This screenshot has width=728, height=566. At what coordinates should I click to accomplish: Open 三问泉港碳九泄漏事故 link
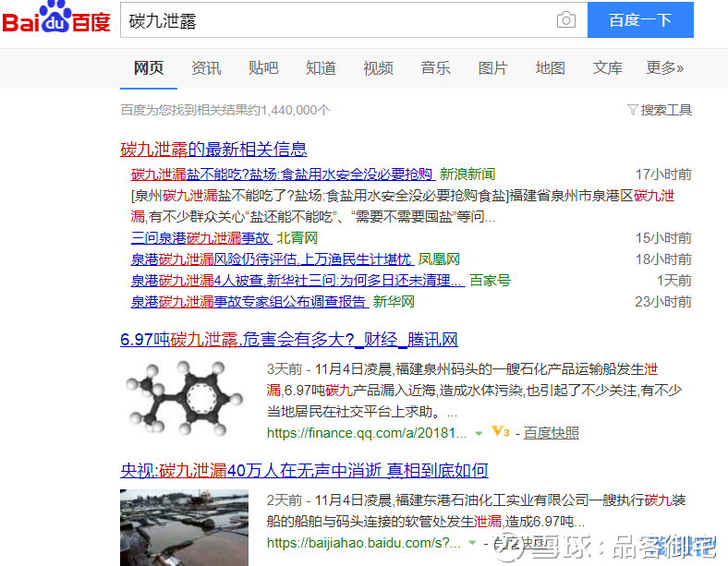[x=200, y=238]
